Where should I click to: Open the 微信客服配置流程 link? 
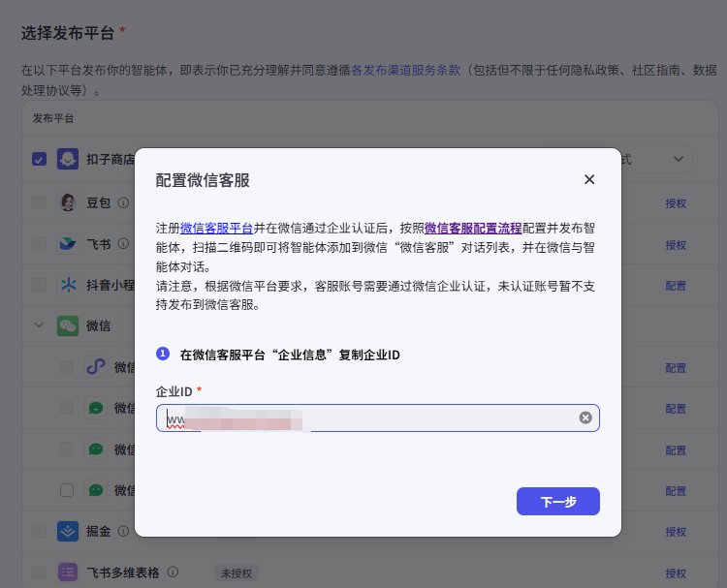point(473,228)
